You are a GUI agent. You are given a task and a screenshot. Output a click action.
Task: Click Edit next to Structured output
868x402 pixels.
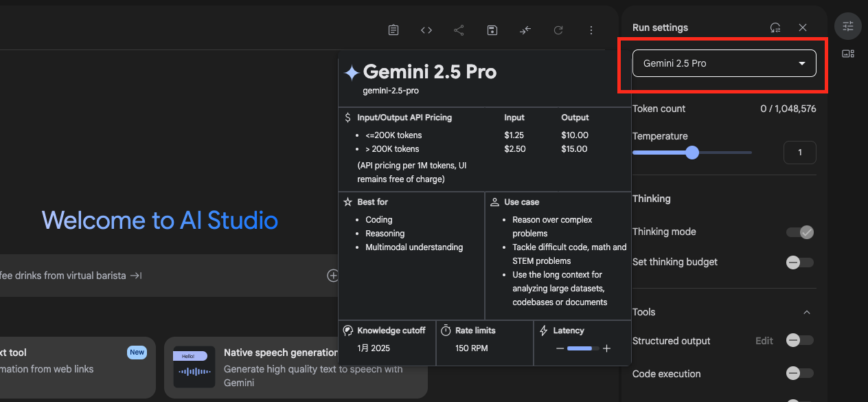764,341
